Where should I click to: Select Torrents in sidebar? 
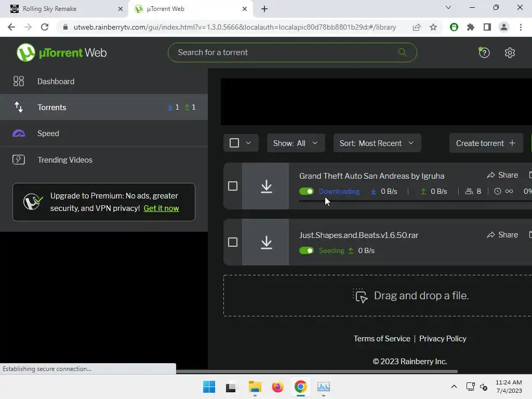click(104, 107)
